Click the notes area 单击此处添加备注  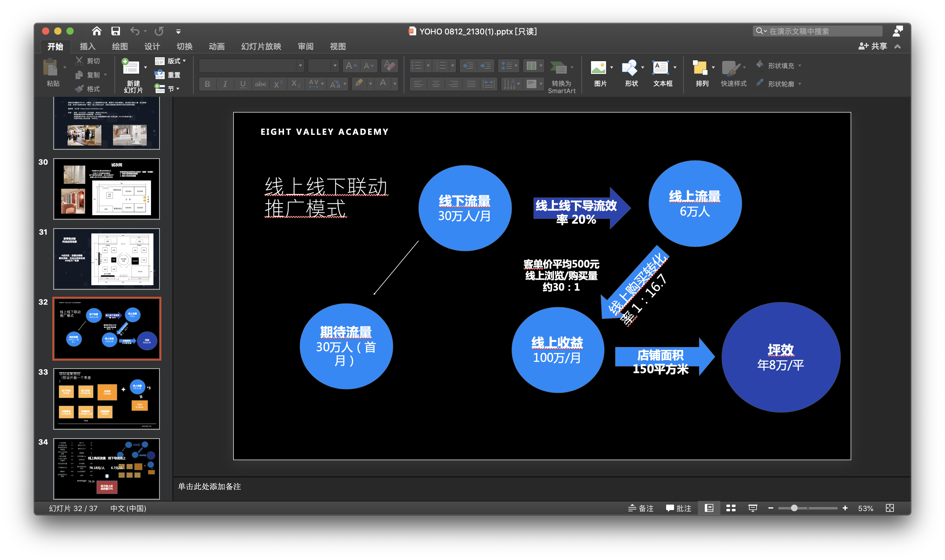(209, 486)
